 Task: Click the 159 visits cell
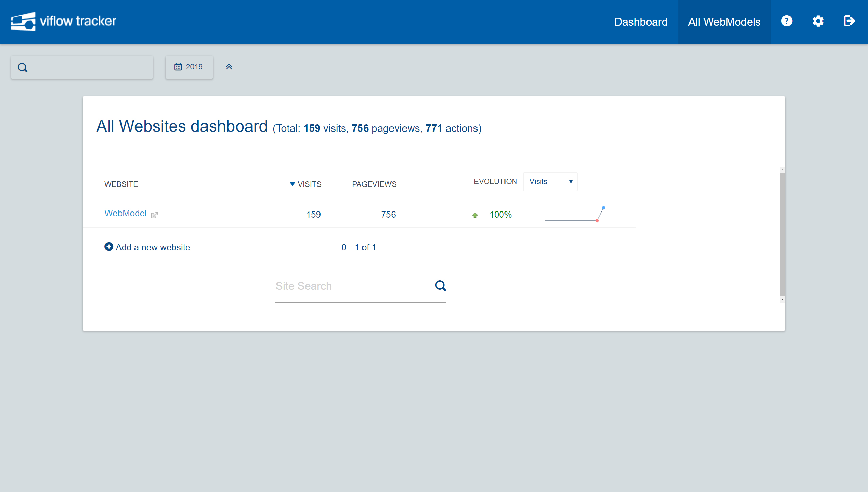313,215
